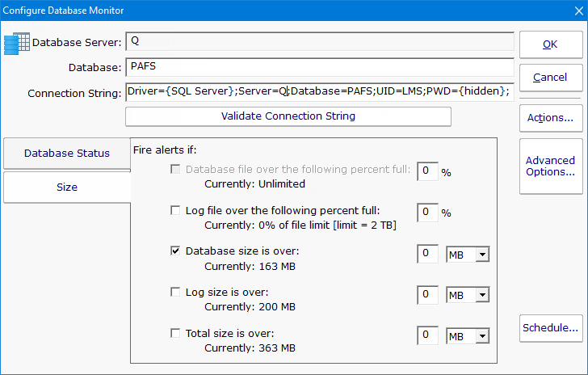The width and height of the screenshot is (588, 375).
Task: Open the Schedule settings
Action: pyautogui.click(x=550, y=328)
